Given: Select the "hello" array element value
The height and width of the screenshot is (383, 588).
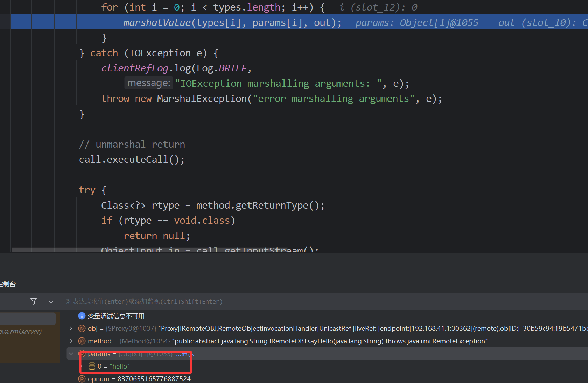Looking at the screenshot, I should 120,366.
